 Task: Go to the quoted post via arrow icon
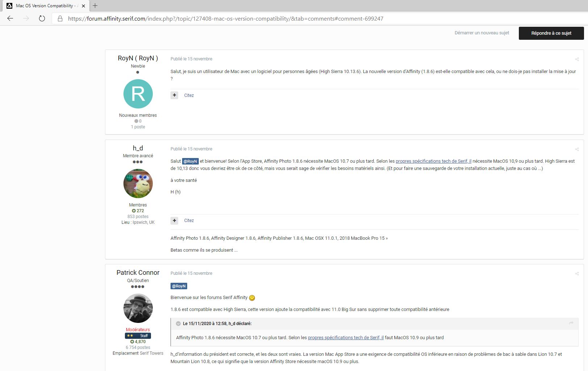coord(571,323)
